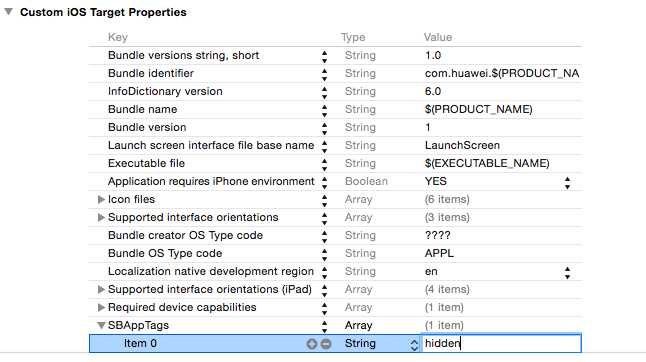Expand Supported interface orientations (iPad) array

(x=101, y=290)
